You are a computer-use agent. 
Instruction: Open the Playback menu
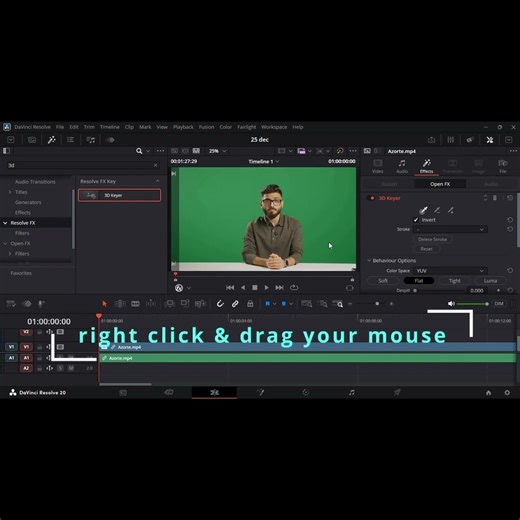[x=183, y=127]
